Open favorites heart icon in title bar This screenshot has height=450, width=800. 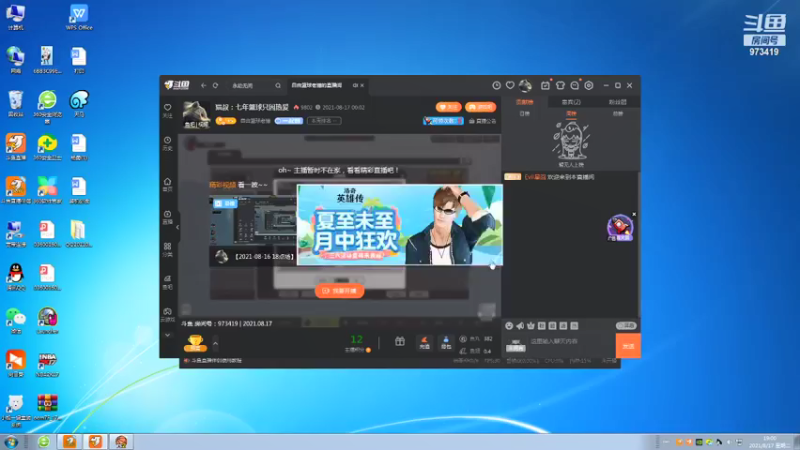click(510, 86)
